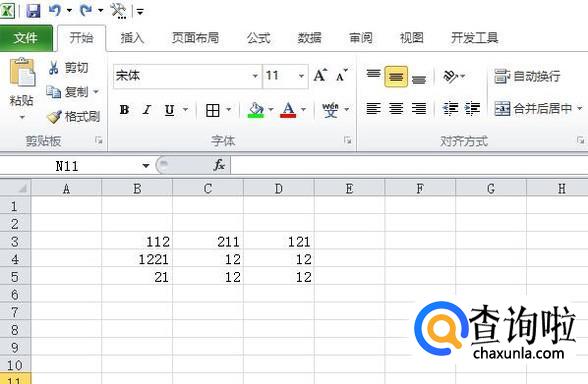The image size is (588, 384).
Task: Click the Undo arrow icon
Action: pyautogui.click(x=55, y=10)
